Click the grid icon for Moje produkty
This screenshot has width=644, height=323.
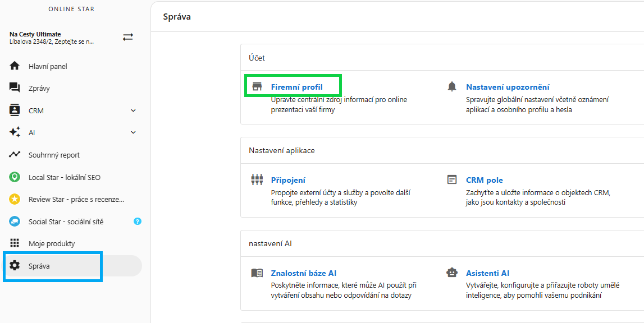coord(15,243)
